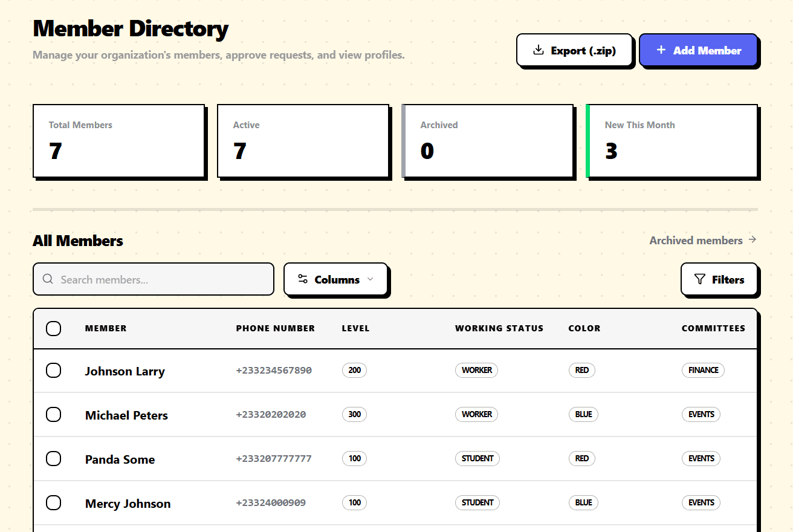
Task: Click the FINANCE committee badge for Johnson Larry
Action: click(x=703, y=370)
